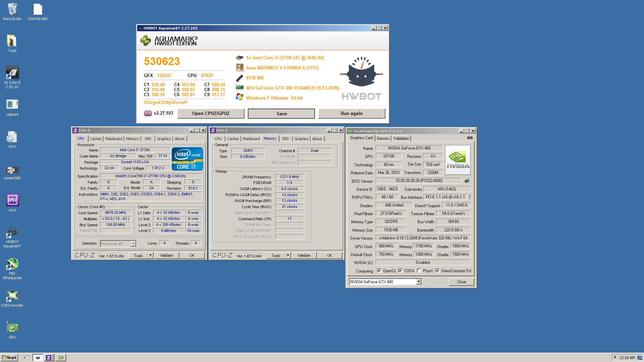This screenshot has width=644, height=362.
Task: Click the UK flag language icon in Aquamark
Action: tap(148, 113)
